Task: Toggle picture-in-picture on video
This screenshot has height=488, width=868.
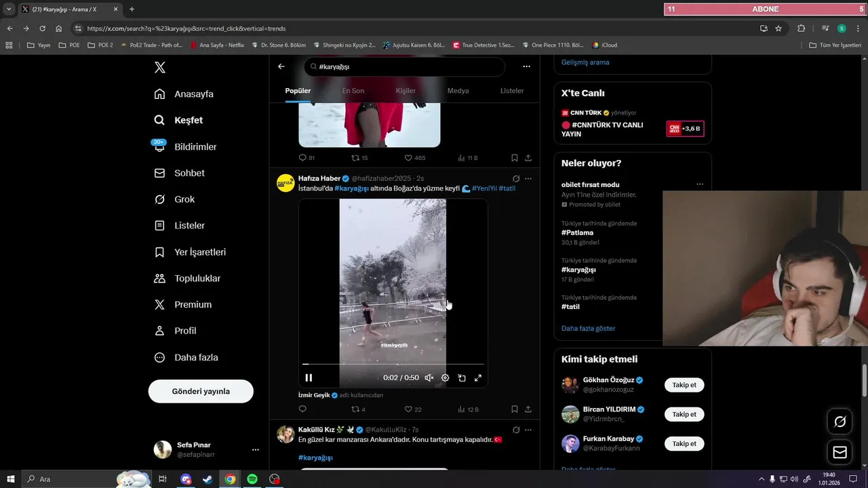Action: pyautogui.click(x=462, y=378)
